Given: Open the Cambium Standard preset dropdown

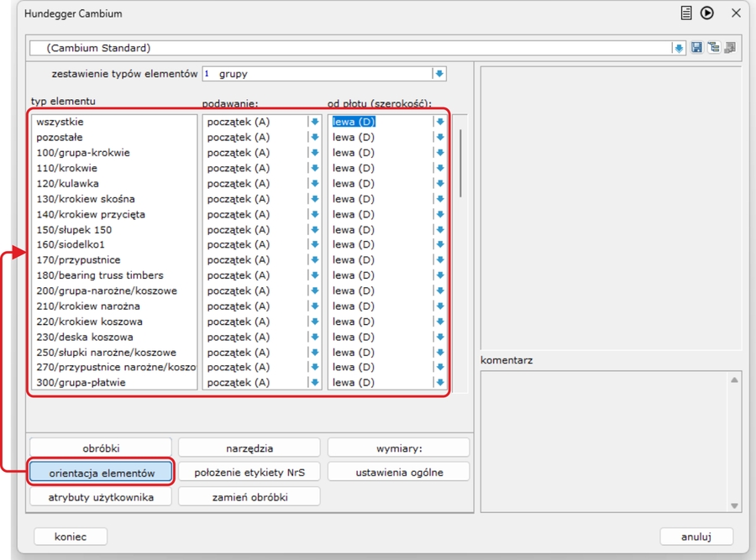Looking at the screenshot, I should pyautogui.click(x=679, y=48).
